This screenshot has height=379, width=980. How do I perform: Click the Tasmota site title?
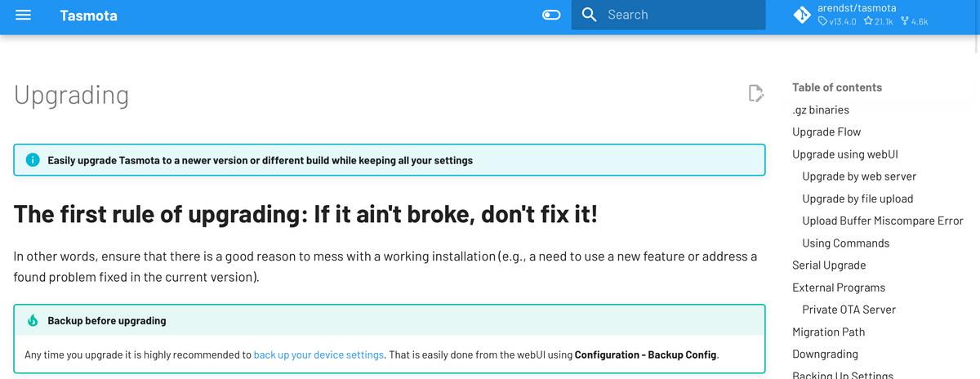(x=88, y=16)
